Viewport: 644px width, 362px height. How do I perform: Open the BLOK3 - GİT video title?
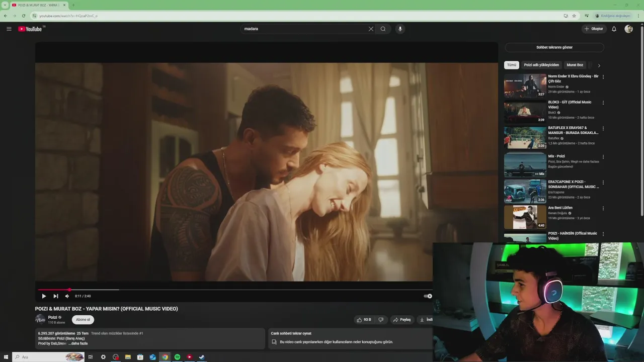click(x=570, y=105)
